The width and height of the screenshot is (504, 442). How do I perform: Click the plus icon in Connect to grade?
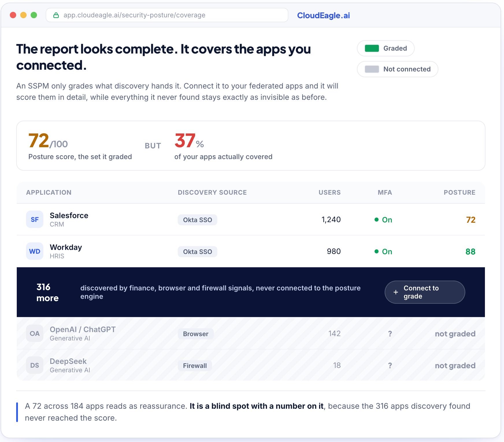pos(396,292)
